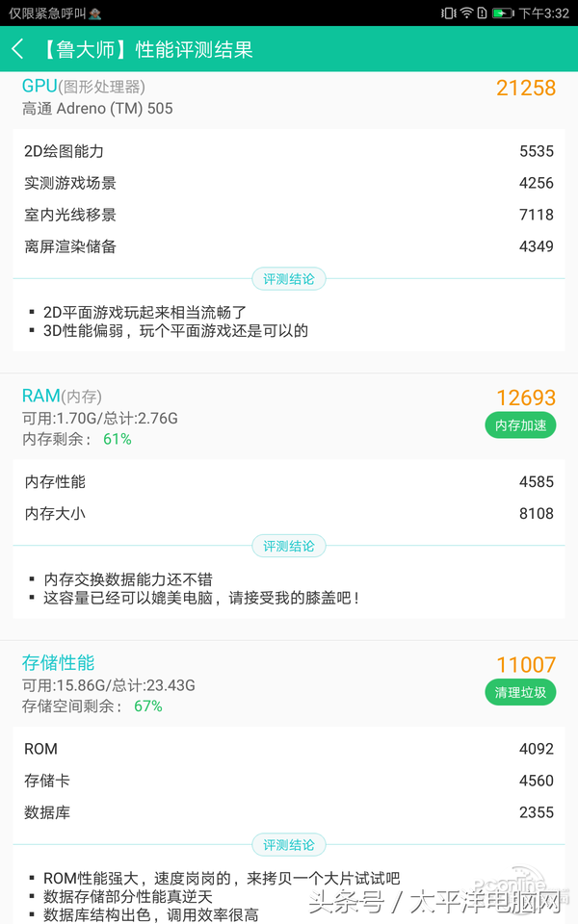Tap the GPU score 21258
Screen dimensions: 578x924
526,89
